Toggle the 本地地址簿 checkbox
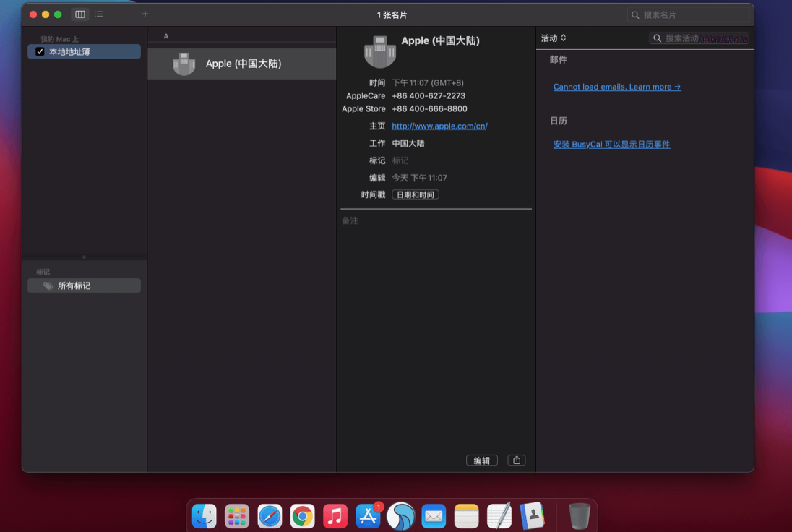This screenshot has width=792, height=532. tap(39, 51)
